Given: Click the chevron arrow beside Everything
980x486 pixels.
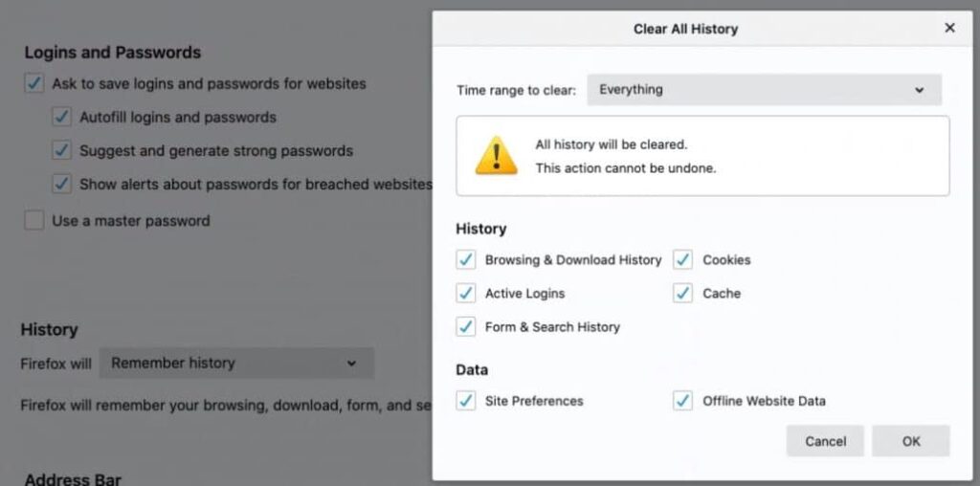Looking at the screenshot, I should pyautogui.click(x=919, y=90).
